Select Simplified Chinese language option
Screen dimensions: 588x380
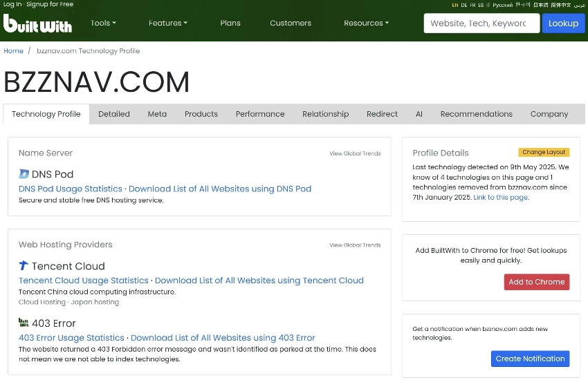[x=560, y=5]
